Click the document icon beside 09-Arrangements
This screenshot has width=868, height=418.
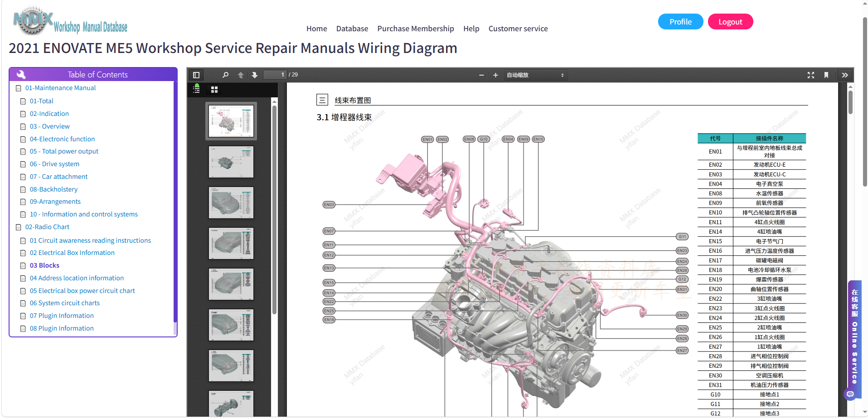pyautogui.click(x=23, y=202)
